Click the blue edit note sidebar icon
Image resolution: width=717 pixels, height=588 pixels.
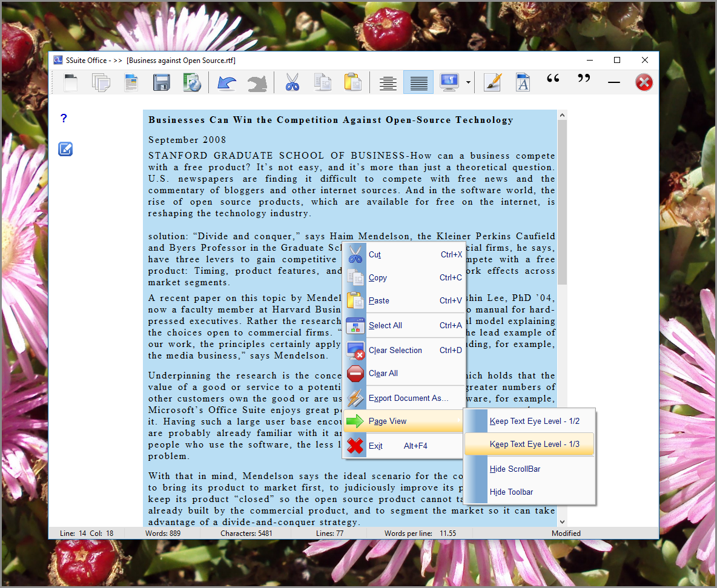(65, 148)
